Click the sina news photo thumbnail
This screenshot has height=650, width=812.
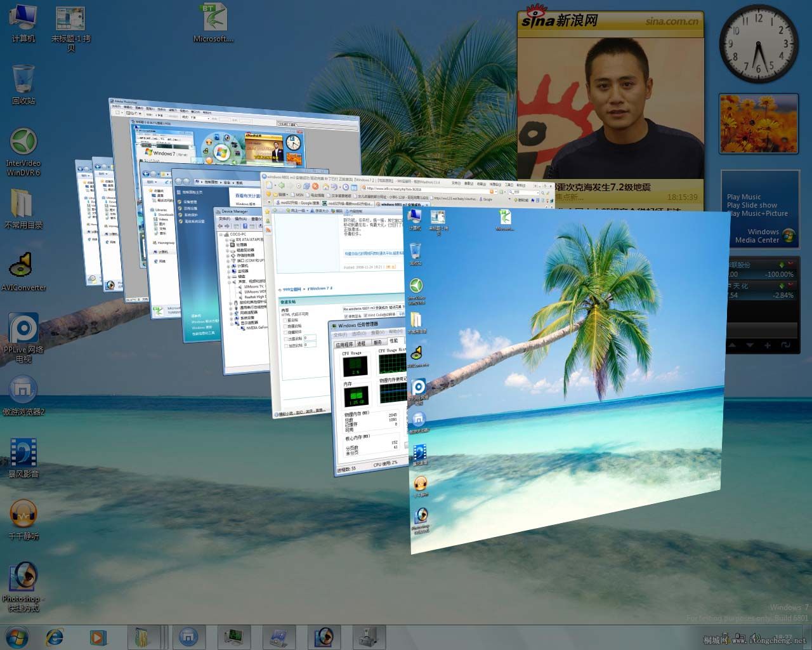pos(610,109)
